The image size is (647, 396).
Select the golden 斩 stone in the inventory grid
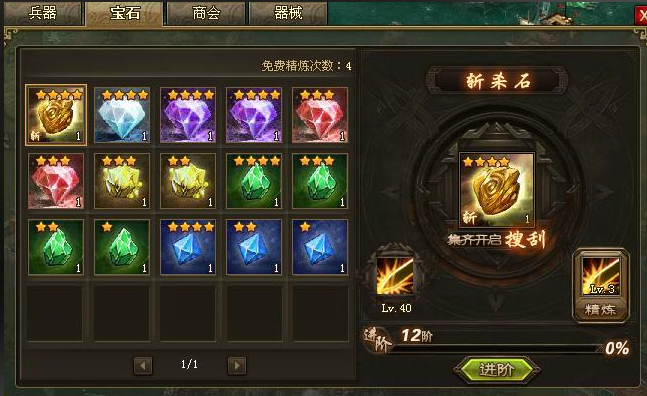(56, 115)
